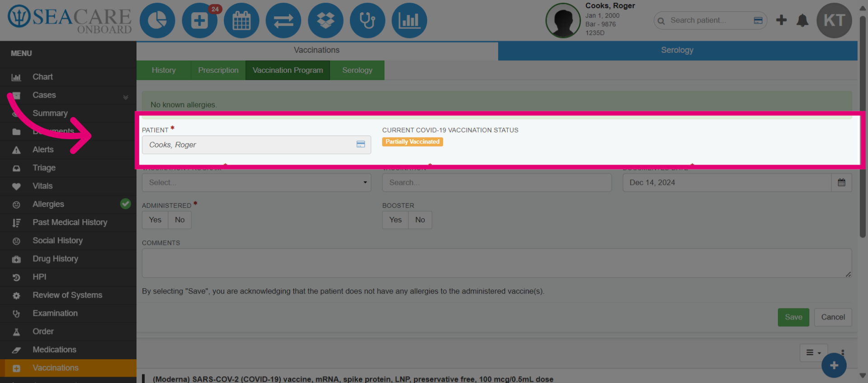868x383 pixels.
Task: Click the card icon in Patient field
Action: (361, 145)
